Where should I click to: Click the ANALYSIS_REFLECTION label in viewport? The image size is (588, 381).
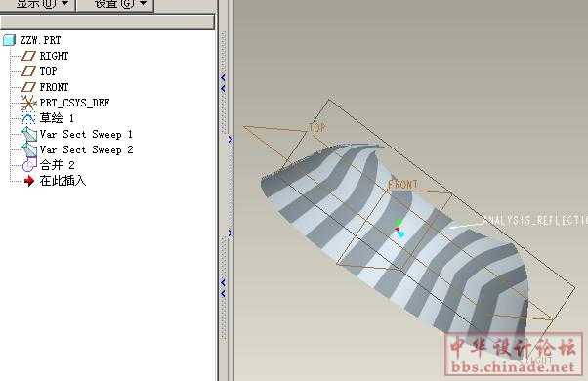[x=534, y=221]
